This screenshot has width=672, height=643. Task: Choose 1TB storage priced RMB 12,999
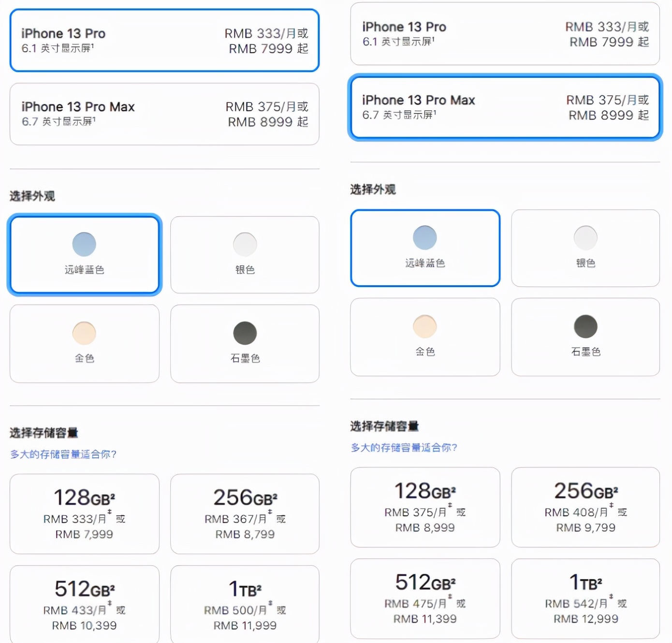click(x=585, y=599)
